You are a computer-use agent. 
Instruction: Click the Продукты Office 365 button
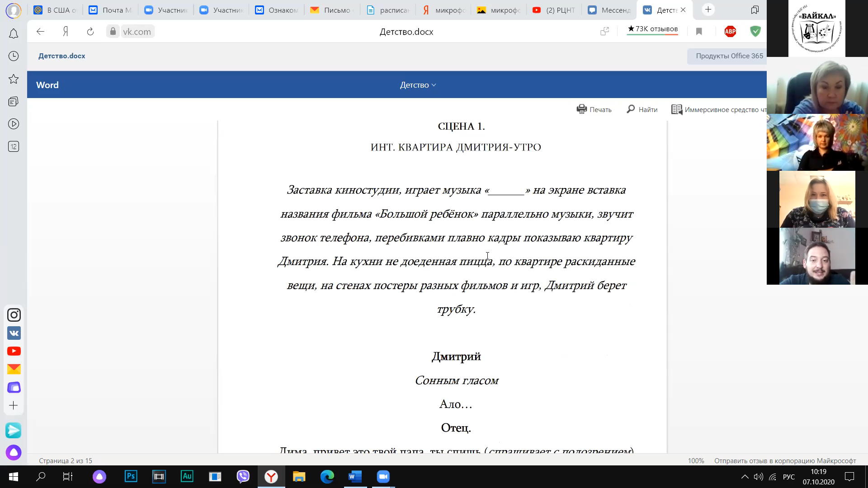point(729,56)
